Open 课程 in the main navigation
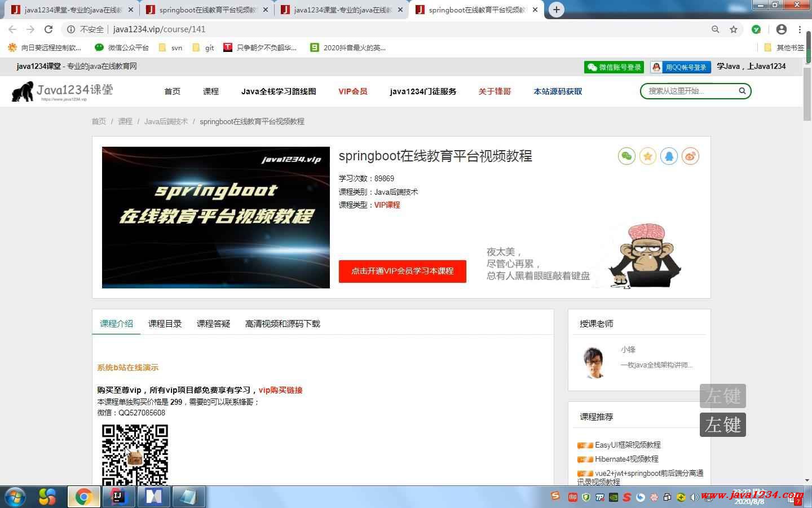This screenshot has height=508, width=812. pyautogui.click(x=211, y=91)
